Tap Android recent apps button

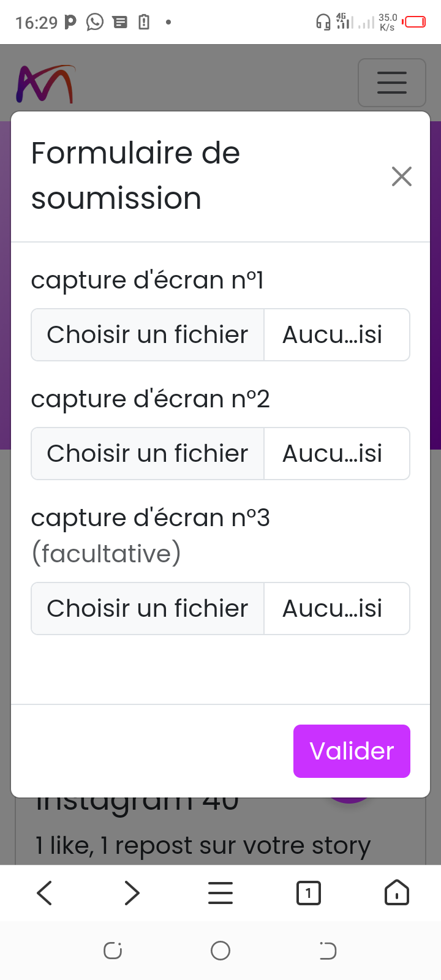[113, 951]
